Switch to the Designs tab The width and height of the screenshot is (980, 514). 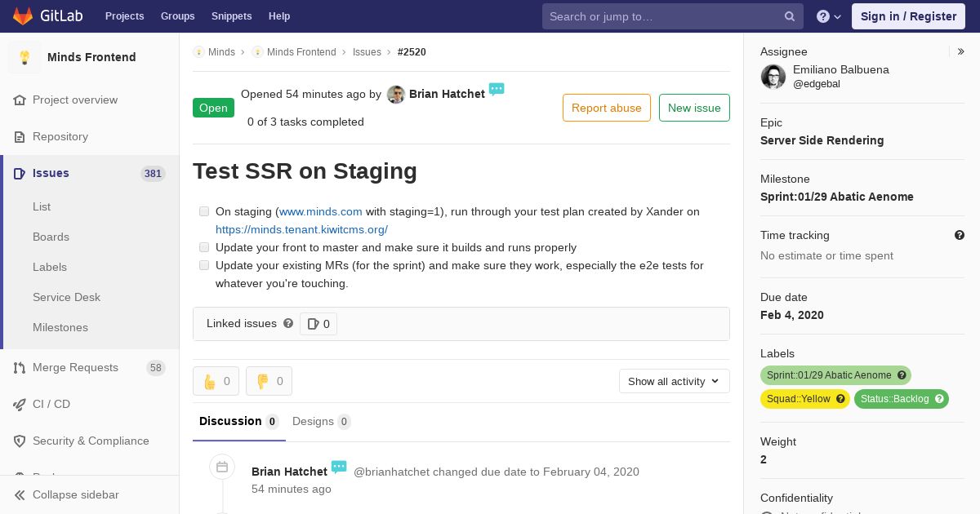coord(320,422)
